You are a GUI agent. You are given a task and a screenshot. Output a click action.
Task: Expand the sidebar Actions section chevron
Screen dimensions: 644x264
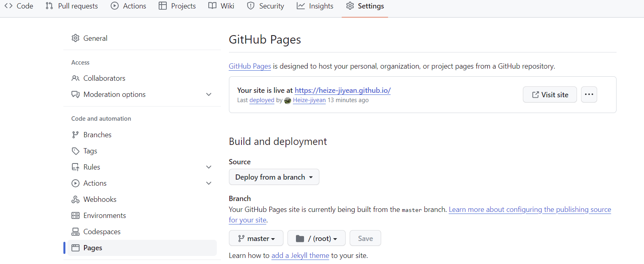click(x=209, y=183)
